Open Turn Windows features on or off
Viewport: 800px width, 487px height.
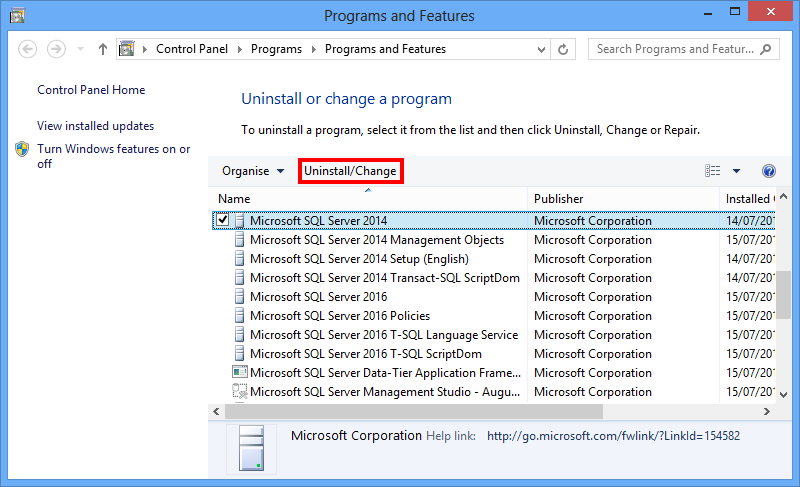click(113, 156)
